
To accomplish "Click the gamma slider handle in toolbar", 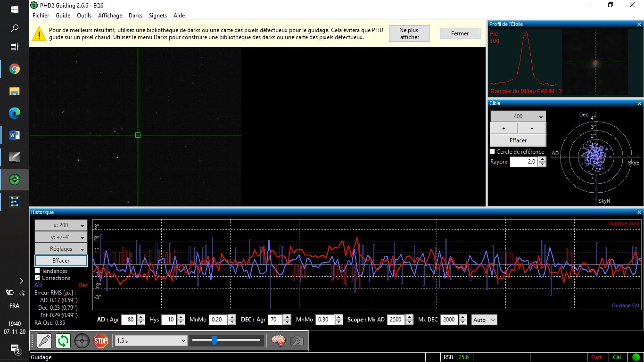I will [214, 340].
